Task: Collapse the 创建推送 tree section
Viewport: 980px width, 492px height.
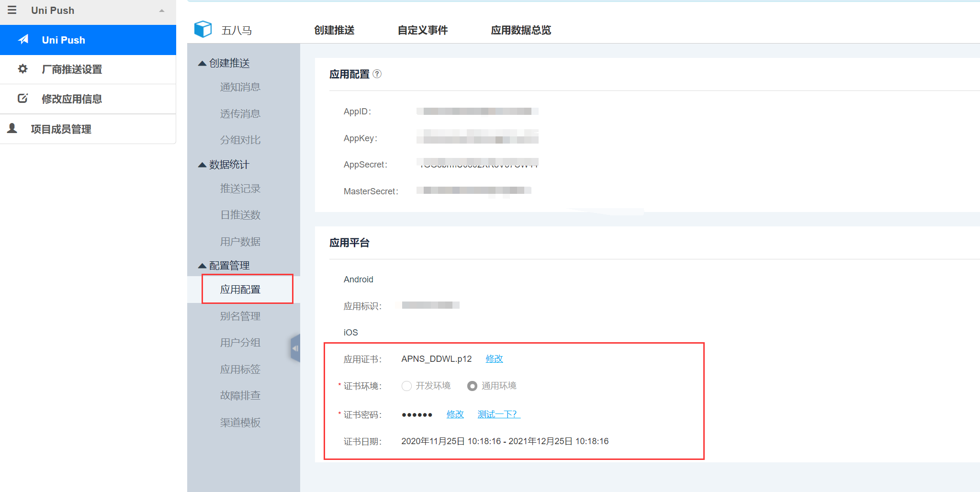Action: click(202, 63)
